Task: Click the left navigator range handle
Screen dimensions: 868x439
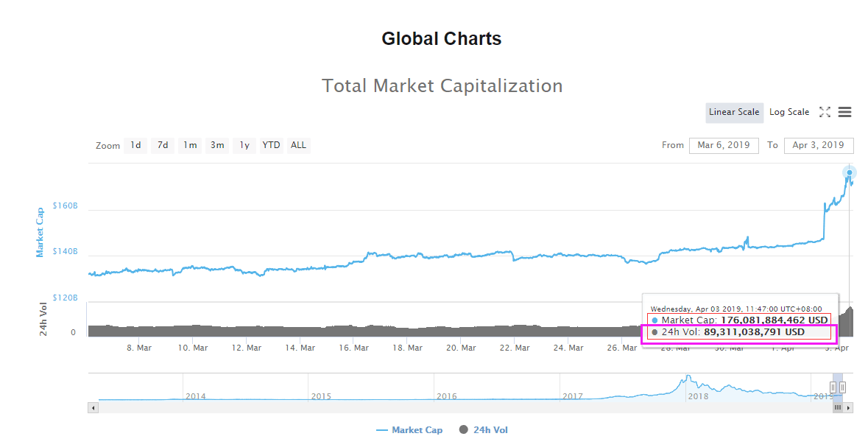Action: pos(833,387)
